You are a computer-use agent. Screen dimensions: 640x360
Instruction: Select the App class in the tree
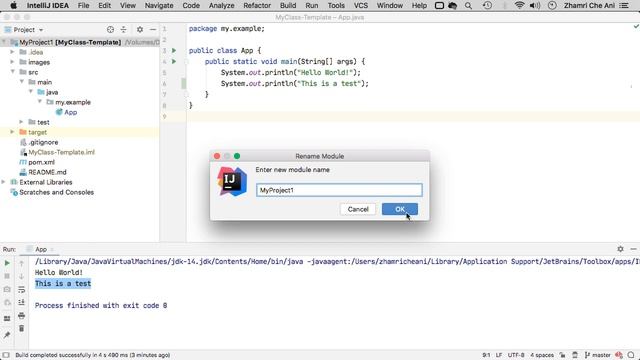[x=70, y=112]
